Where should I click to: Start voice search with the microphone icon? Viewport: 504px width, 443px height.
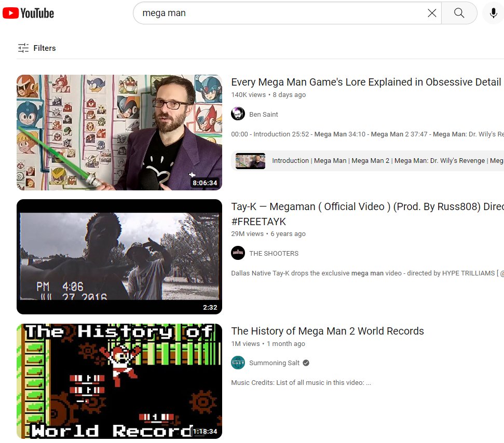tap(494, 13)
